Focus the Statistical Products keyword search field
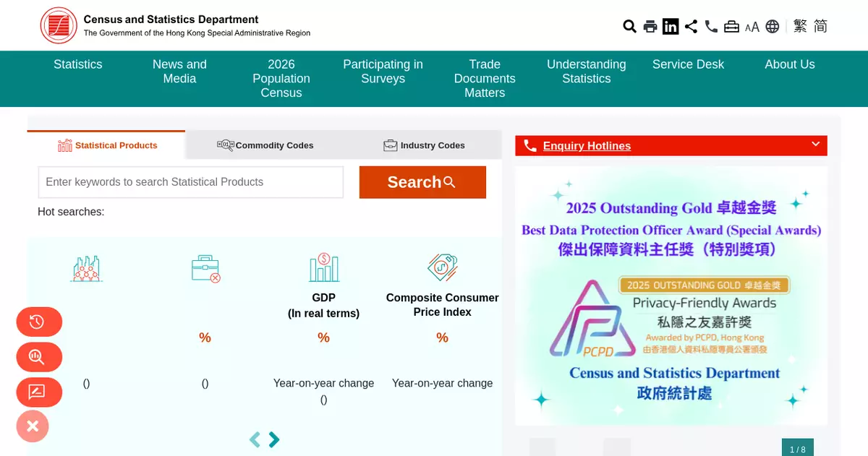The height and width of the screenshot is (456, 868). 190,182
